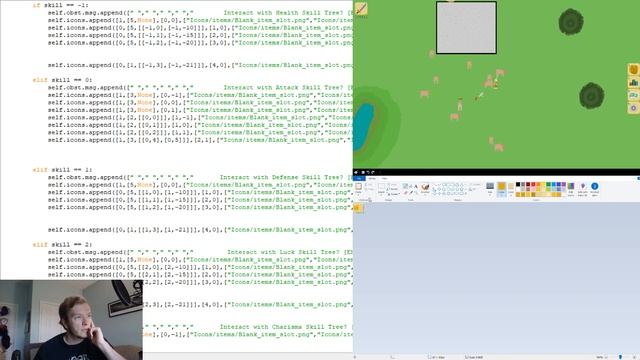Click the Paste button in Paint ribbon
The height and width of the screenshot is (360, 640).
359,189
